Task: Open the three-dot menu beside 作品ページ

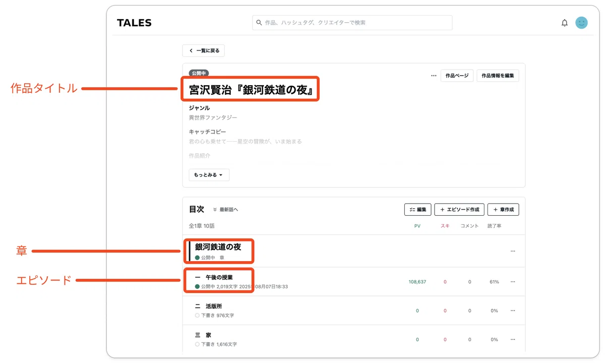Action: point(434,76)
